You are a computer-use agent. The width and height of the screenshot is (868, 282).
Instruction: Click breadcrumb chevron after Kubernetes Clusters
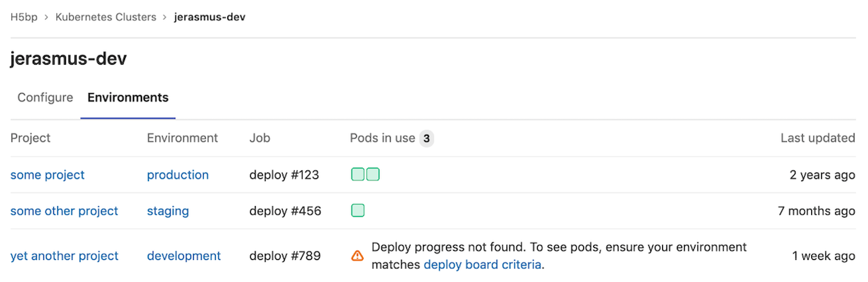(x=166, y=17)
